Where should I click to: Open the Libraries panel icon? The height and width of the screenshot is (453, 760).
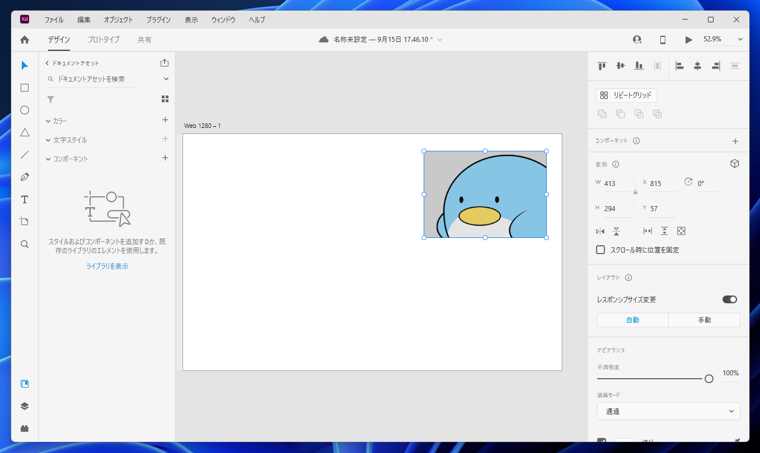(x=25, y=384)
